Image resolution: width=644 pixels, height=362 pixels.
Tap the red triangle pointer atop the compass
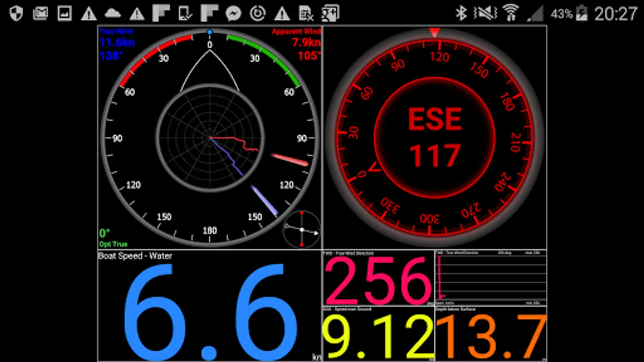pyautogui.click(x=434, y=32)
